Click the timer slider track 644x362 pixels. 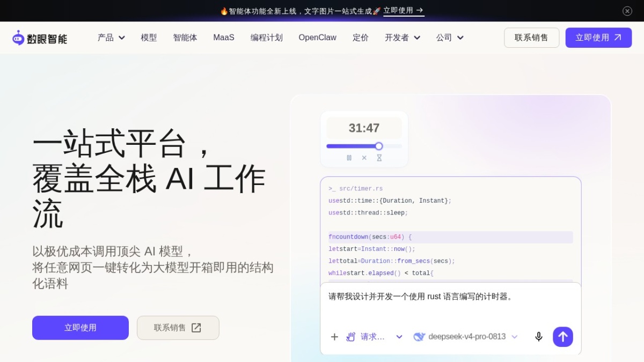(x=364, y=146)
